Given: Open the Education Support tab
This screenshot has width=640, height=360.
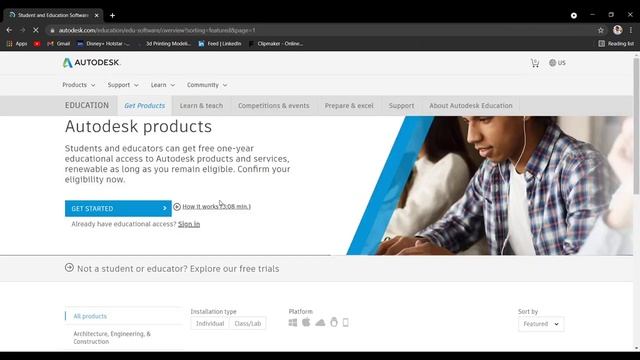Looking at the screenshot, I should (x=401, y=106).
